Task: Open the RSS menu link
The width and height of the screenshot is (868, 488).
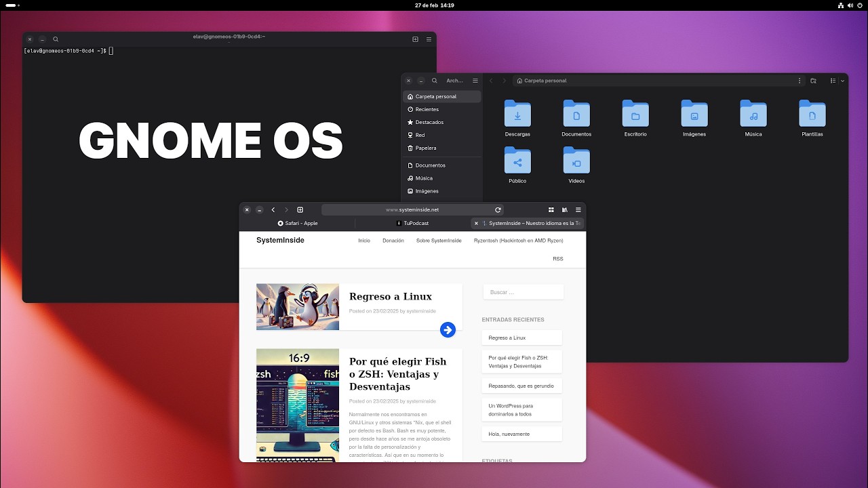Action: coord(558,259)
